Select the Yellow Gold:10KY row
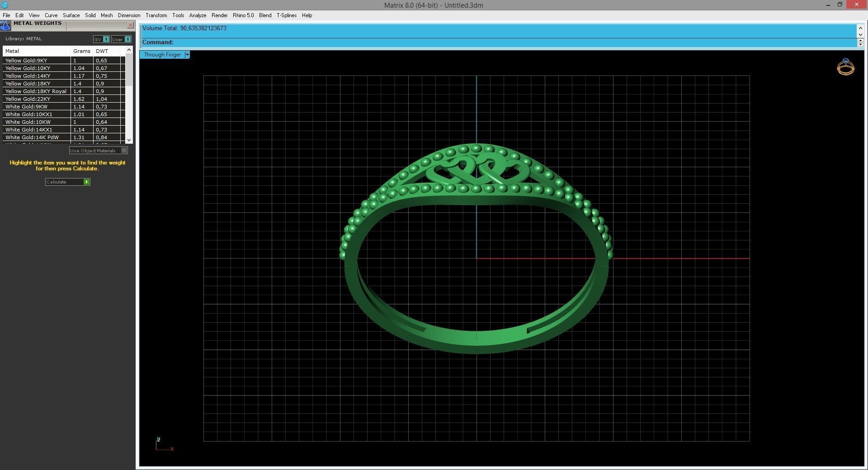Viewport: 868px width, 470px height. click(x=64, y=68)
